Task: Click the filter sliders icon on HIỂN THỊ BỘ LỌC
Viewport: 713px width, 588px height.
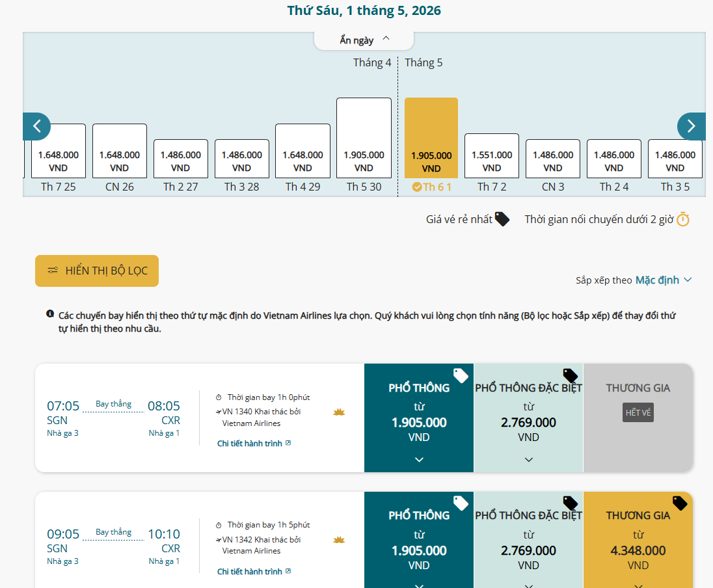Action: pos(53,271)
